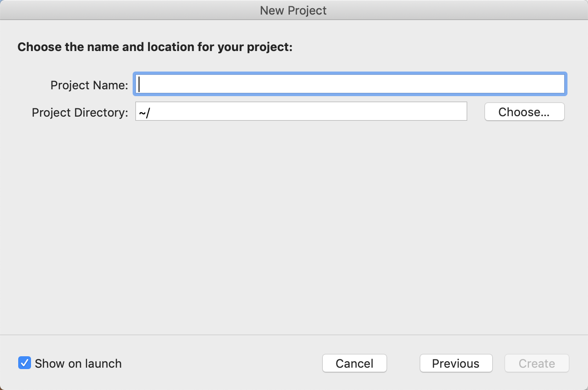
Task: Click the blue checkmark box beside Show on launch
Action: coord(24,363)
